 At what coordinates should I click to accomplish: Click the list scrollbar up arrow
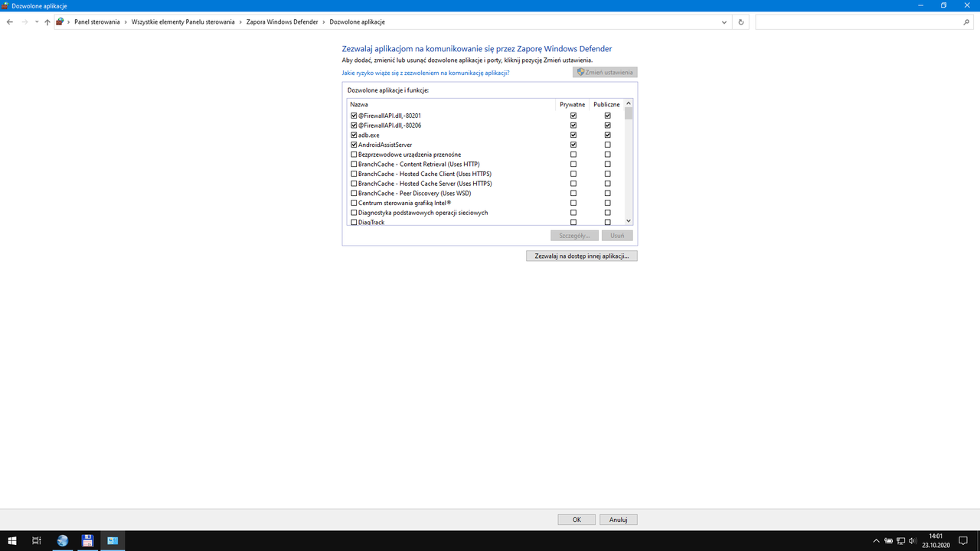629,103
